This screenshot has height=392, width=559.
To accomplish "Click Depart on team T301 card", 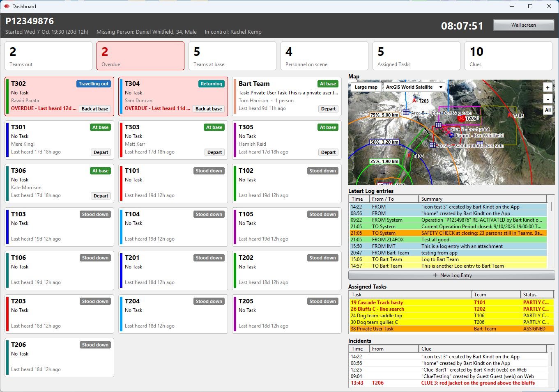I will pos(101,152).
